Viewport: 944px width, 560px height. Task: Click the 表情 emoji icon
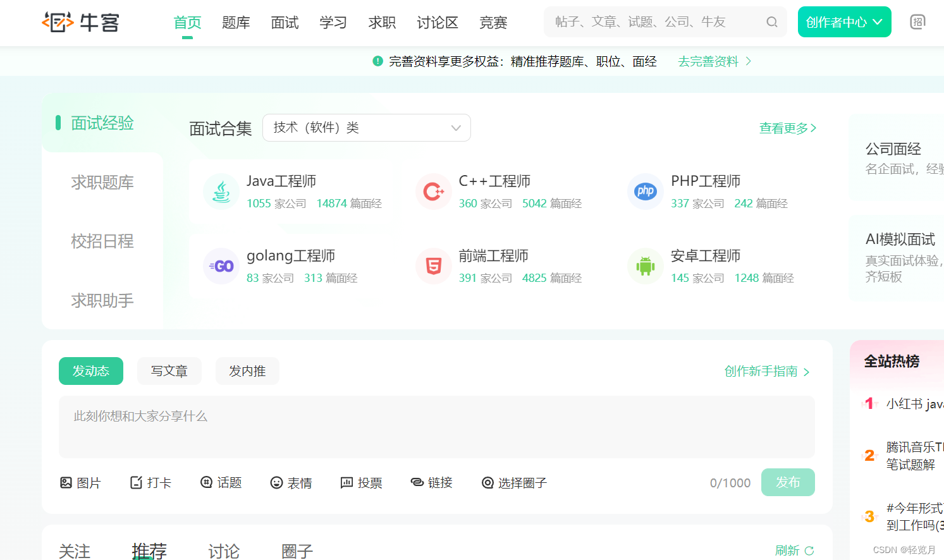276,483
